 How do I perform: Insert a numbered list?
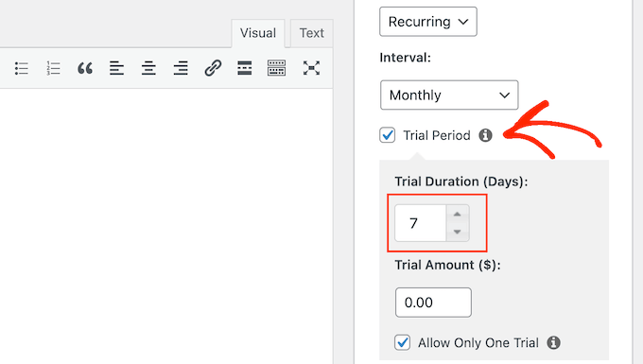[53, 68]
